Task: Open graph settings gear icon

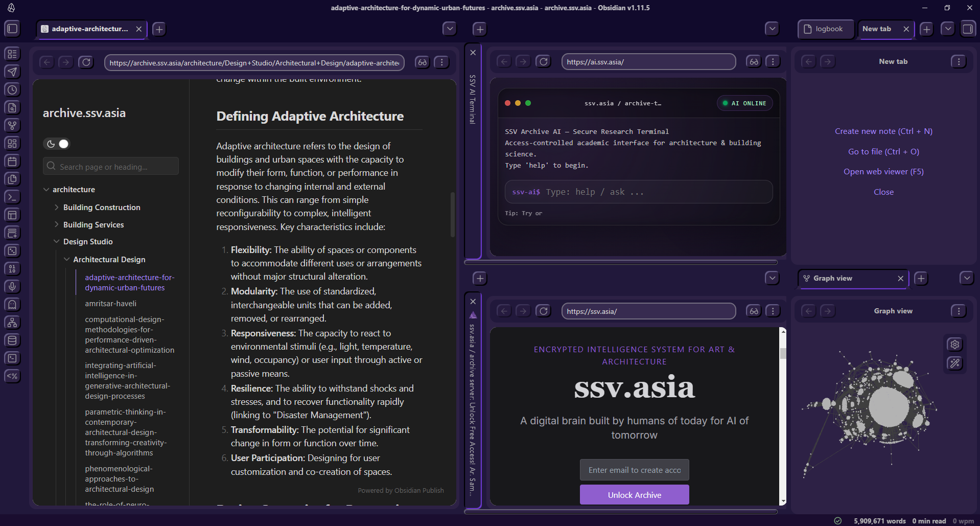Action: tap(954, 345)
